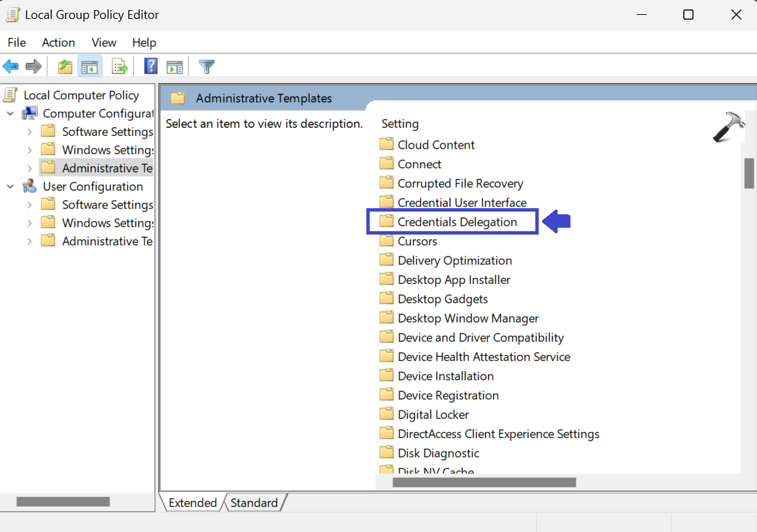Toggle the Show/Hide Console Tree icon
The height and width of the screenshot is (532, 757).
pyautogui.click(x=89, y=66)
